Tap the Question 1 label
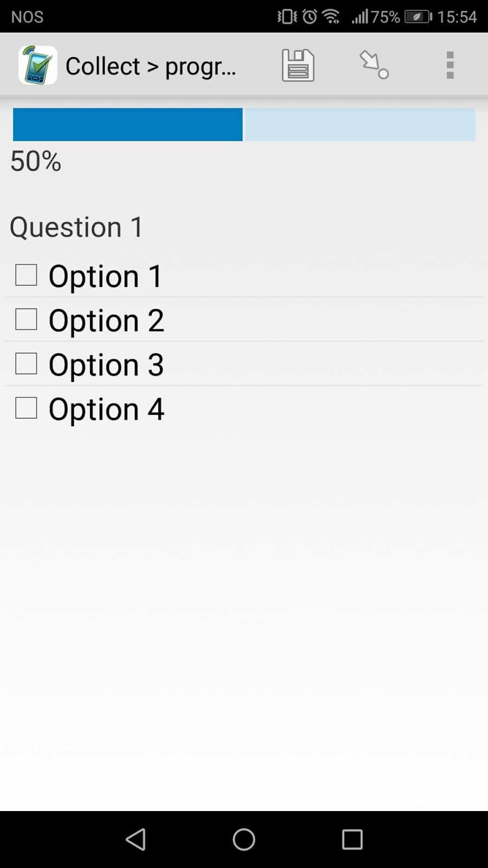The height and width of the screenshot is (868, 488). (76, 227)
